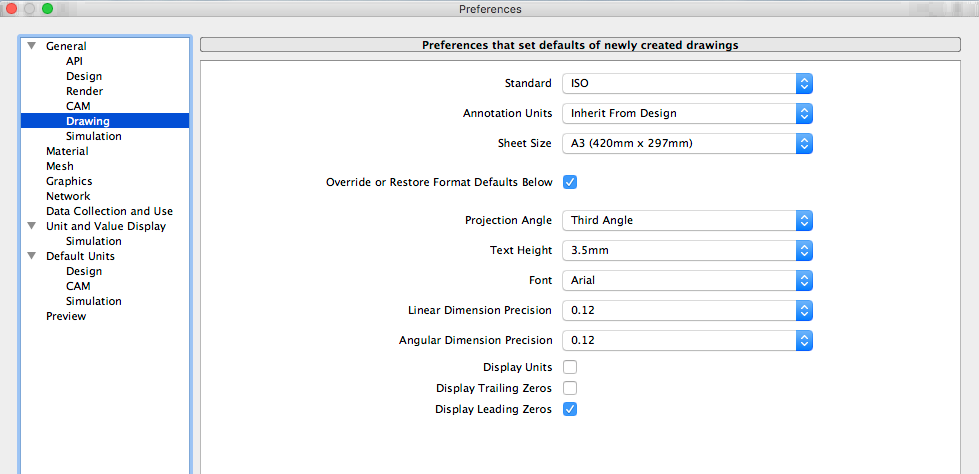
Task: Open the Standard dropdown
Action: coord(686,84)
